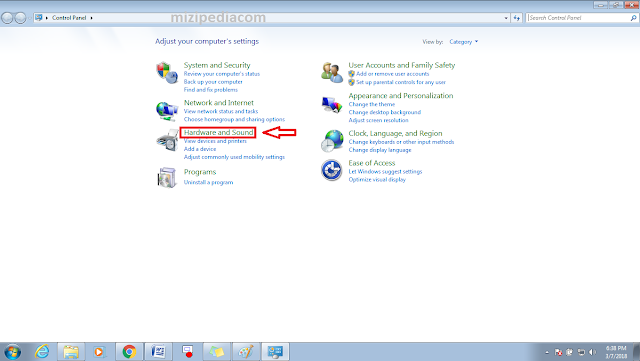Click the Back navigation arrow button

(7, 18)
